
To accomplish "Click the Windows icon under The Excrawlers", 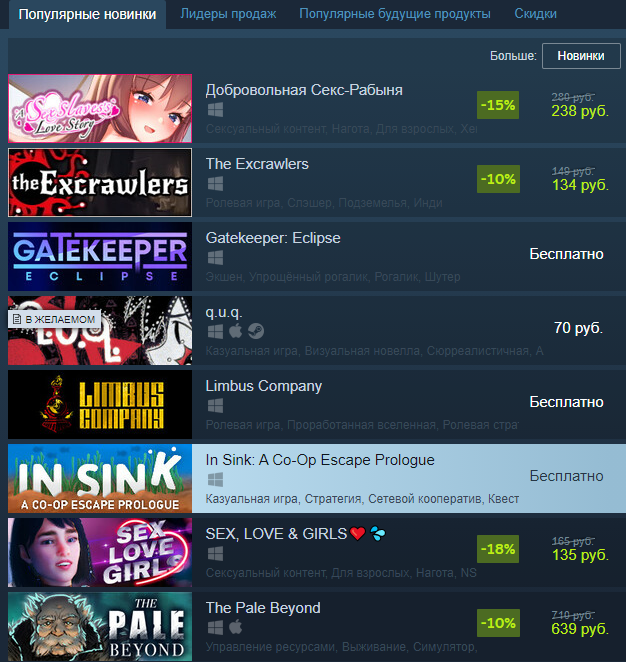I will 215,184.
